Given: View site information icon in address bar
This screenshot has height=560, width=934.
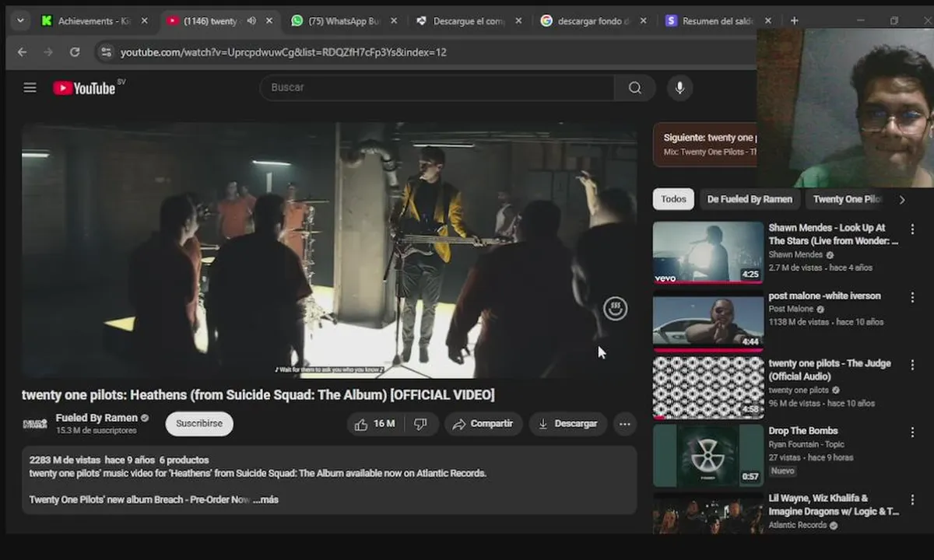Looking at the screenshot, I should [x=105, y=52].
